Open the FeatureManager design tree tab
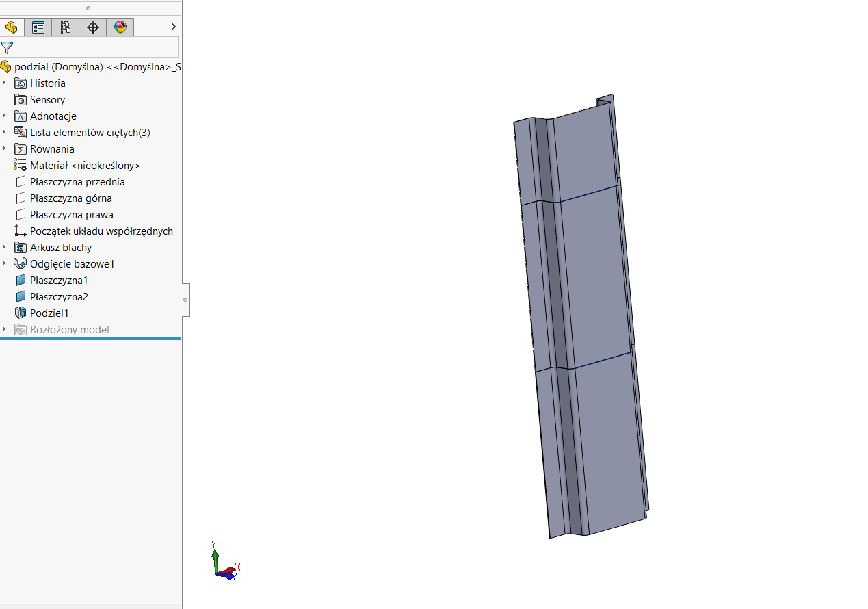This screenshot has height=609, width=868. click(x=11, y=27)
